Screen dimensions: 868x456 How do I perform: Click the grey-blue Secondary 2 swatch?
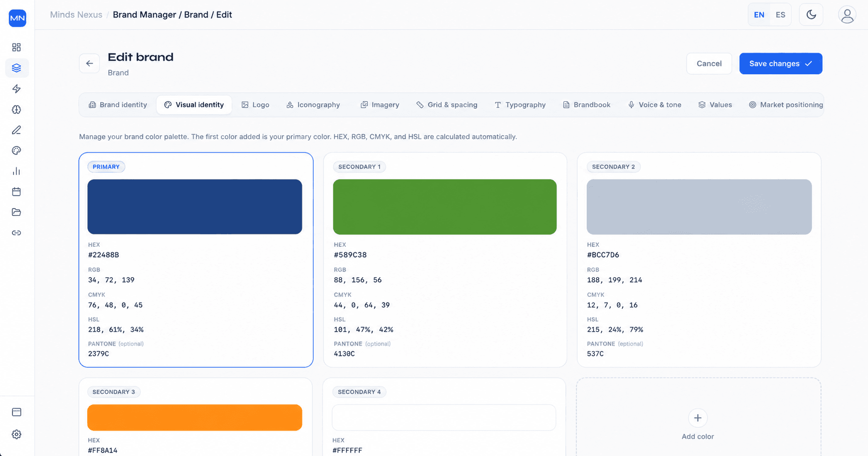(699, 207)
